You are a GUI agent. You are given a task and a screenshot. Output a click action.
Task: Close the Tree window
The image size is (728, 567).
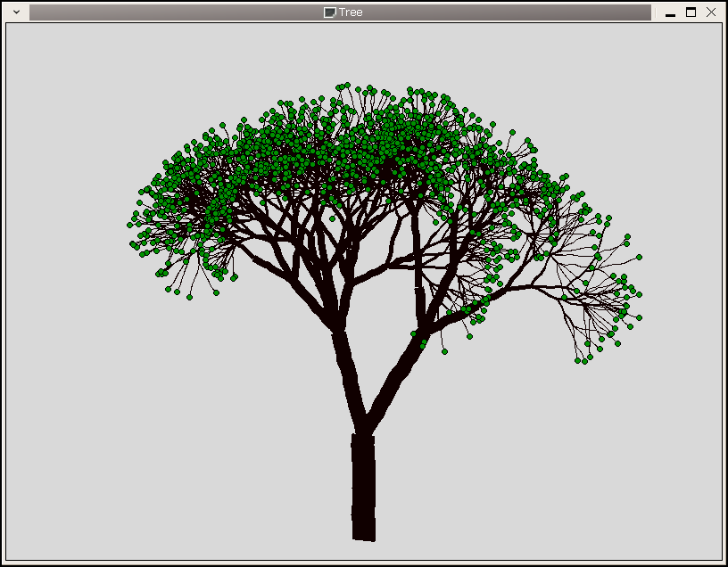tap(711, 12)
